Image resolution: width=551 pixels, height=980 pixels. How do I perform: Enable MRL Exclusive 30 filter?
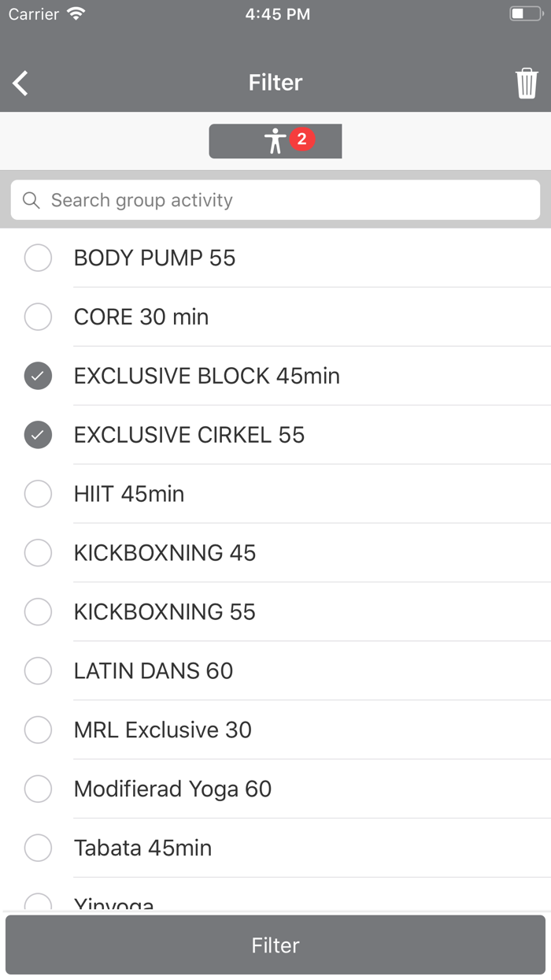[38, 729]
